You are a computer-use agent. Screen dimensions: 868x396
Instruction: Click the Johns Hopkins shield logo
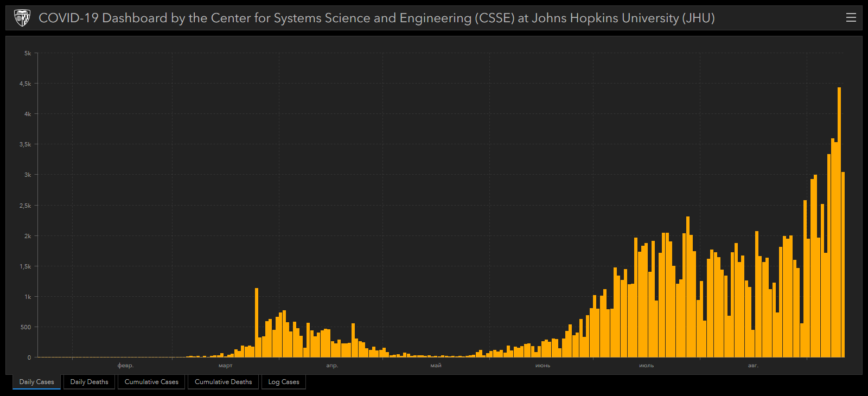[22, 18]
